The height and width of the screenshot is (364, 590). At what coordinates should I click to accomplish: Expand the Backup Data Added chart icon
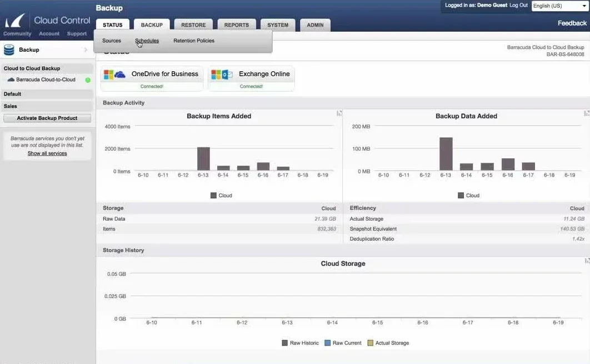tap(587, 113)
